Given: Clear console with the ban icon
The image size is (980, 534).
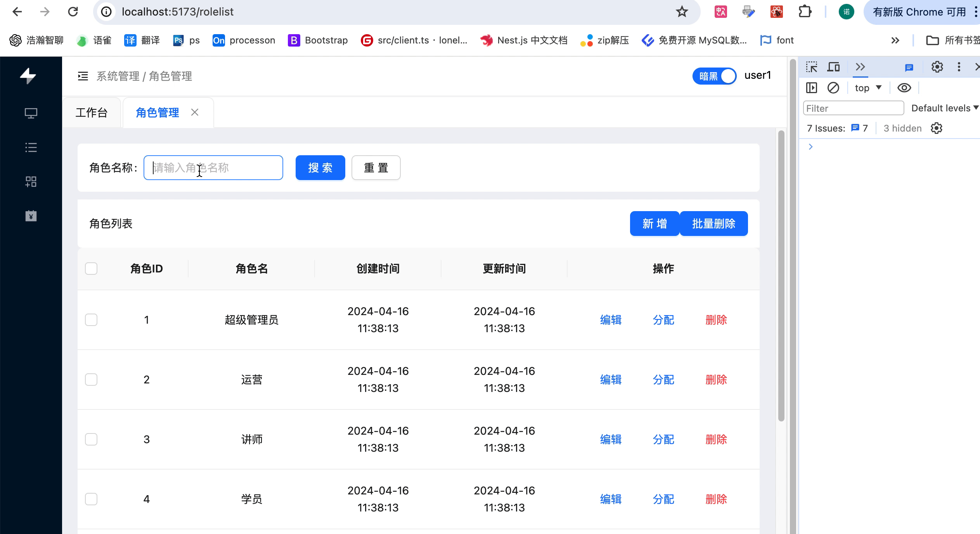Looking at the screenshot, I should coord(833,88).
